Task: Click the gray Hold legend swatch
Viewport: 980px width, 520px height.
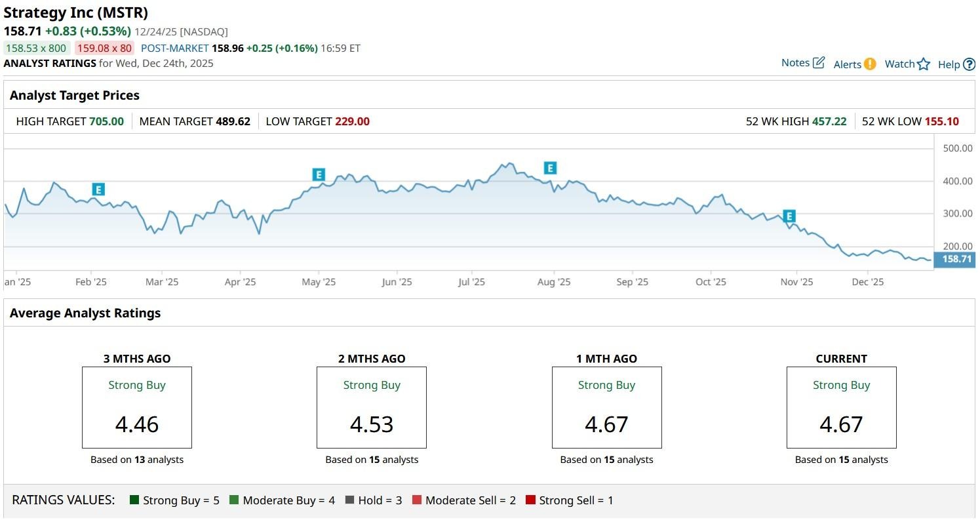Action: (x=349, y=500)
